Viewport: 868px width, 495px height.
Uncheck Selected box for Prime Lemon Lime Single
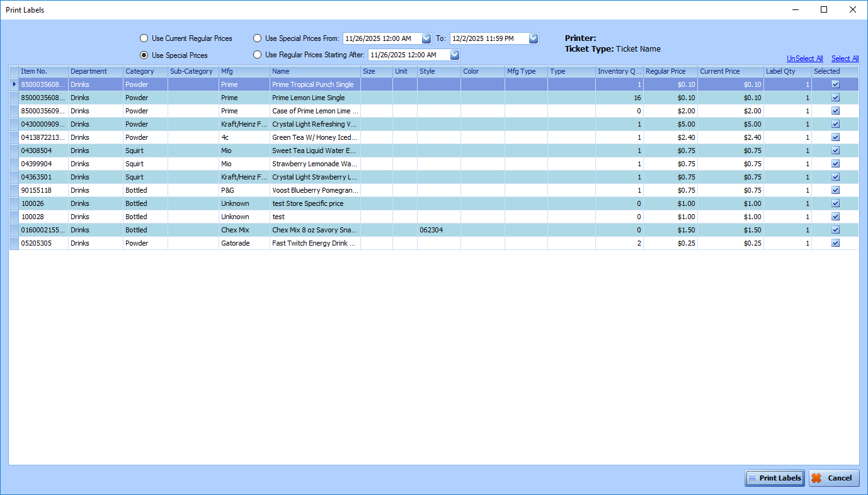[x=835, y=98]
